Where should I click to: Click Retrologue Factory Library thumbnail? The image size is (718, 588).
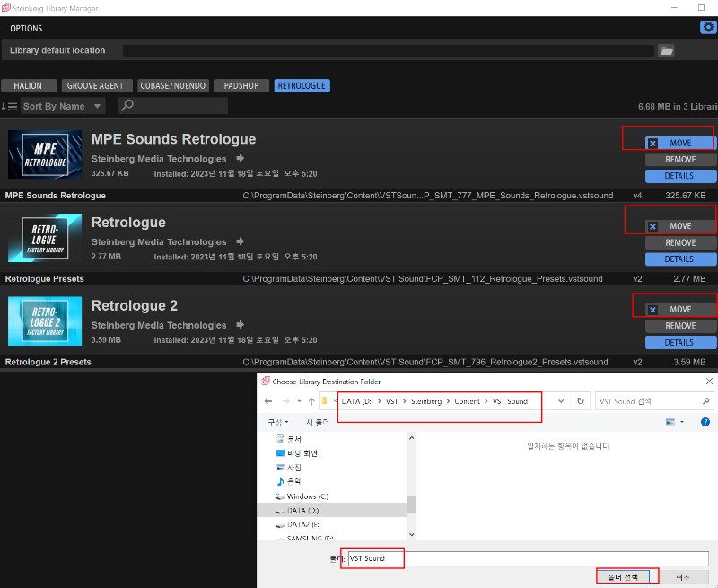[x=45, y=238]
